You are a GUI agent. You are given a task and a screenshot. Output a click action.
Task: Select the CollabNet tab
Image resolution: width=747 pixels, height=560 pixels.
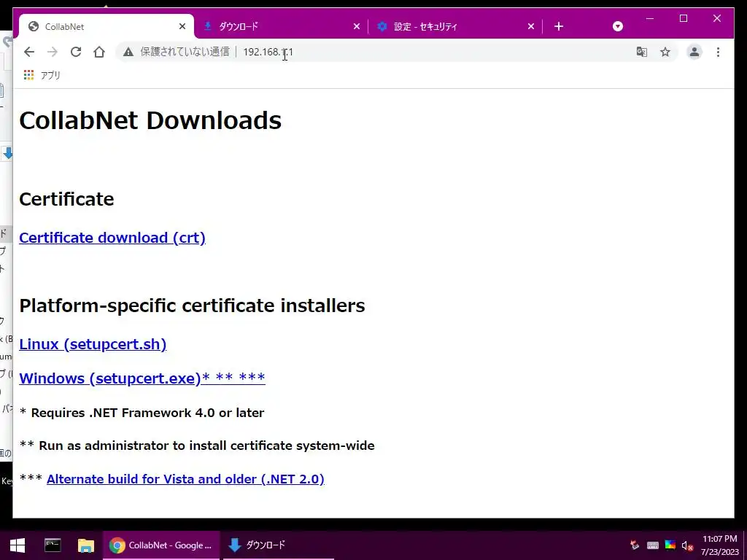click(x=107, y=27)
